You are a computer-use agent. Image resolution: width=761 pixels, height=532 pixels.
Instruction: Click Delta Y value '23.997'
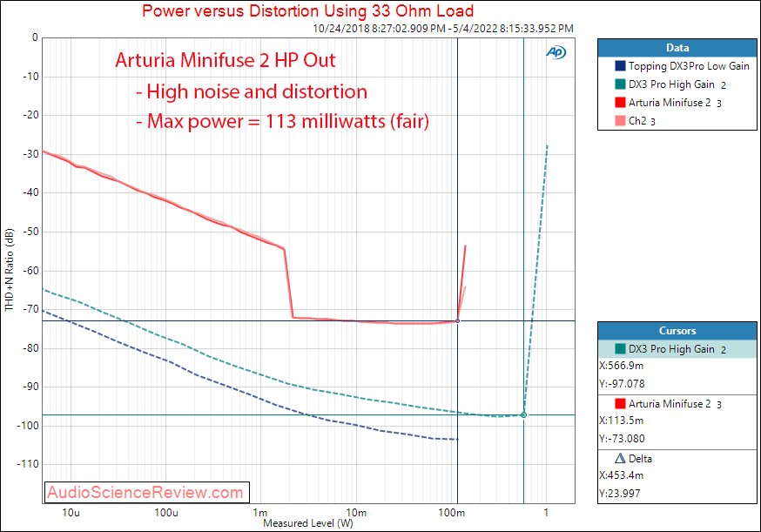point(620,494)
